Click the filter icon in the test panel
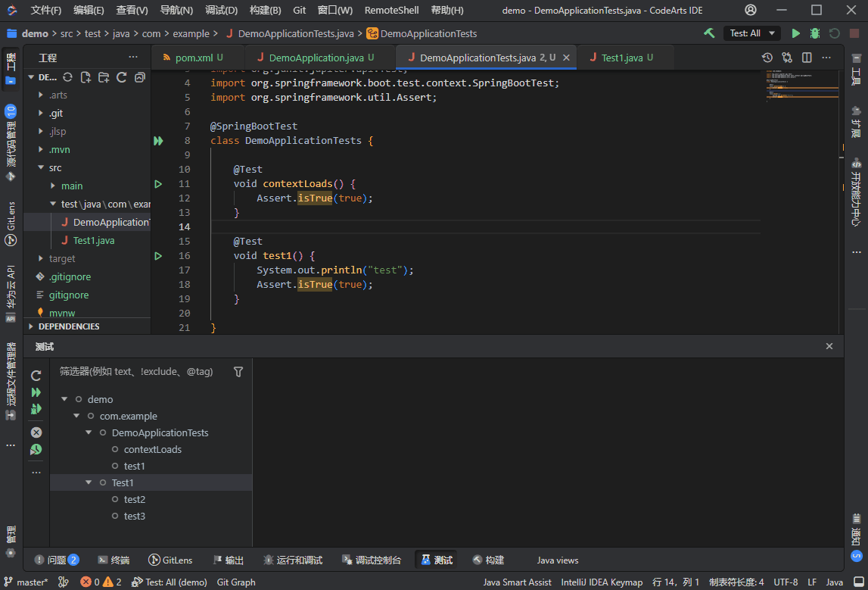Image resolution: width=868 pixels, height=590 pixels. pos(238,371)
